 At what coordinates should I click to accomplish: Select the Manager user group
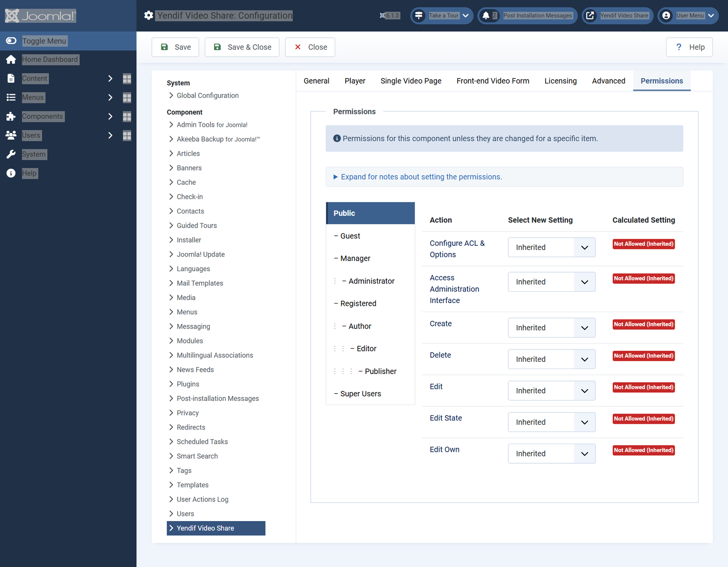coord(370,258)
